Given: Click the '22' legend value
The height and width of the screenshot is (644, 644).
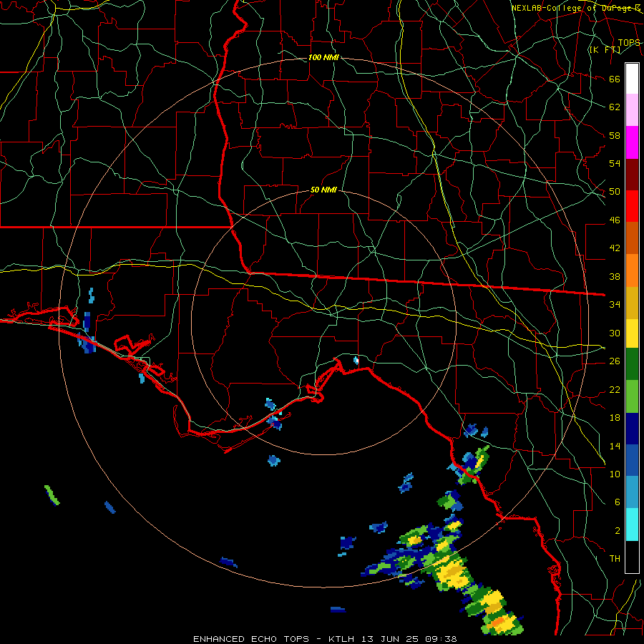Looking at the screenshot, I should tap(615, 390).
